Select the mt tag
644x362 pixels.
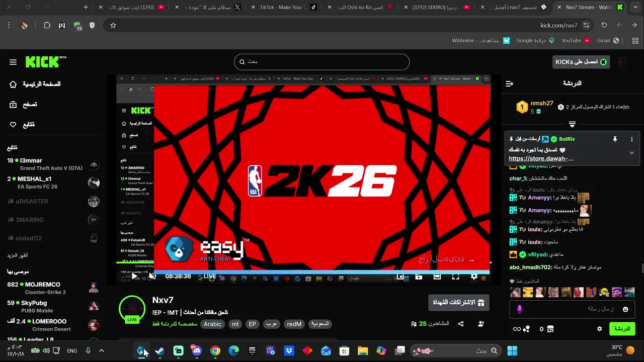point(235,324)
